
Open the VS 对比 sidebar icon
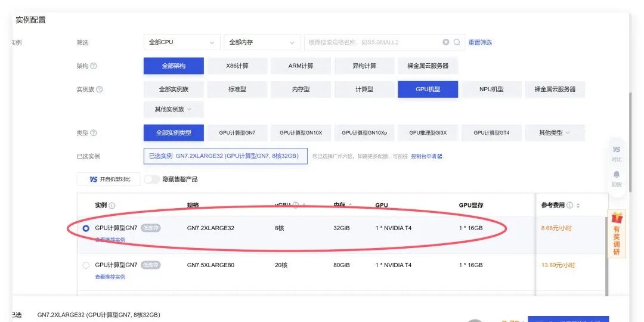[x=617, y=153]
